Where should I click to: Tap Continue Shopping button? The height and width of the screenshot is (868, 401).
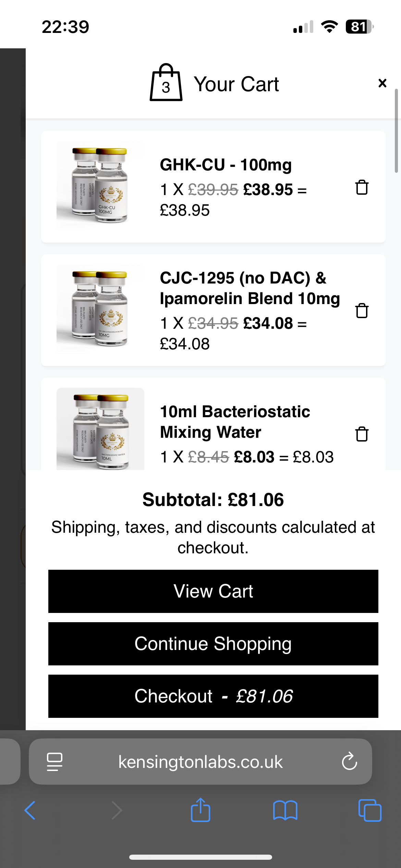pyautogui.click(x=213, y=643)
